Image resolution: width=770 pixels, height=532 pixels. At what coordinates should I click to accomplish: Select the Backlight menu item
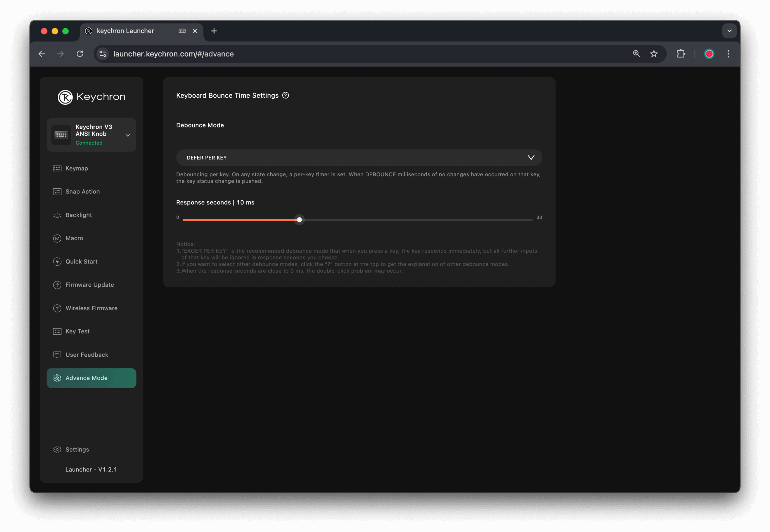pos(91,215)
